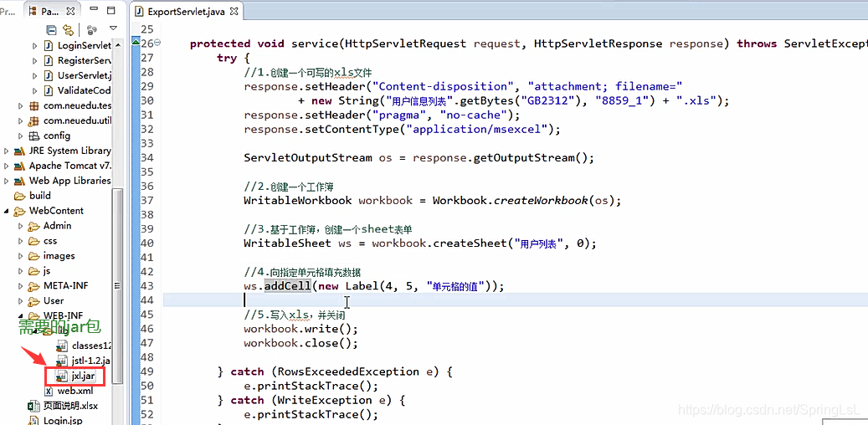Expand Apache Tomcat v7 library node
This screenshot has height=425, width=868.
pyautogui.click(x=6, y=166)
